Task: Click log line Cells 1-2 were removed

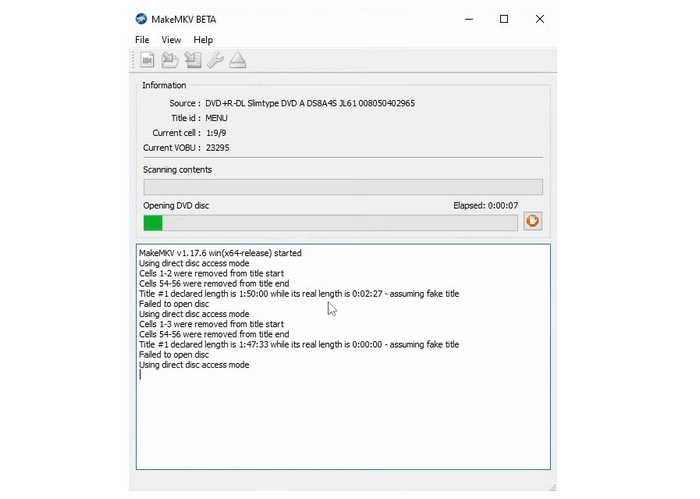Action: tap(211, 273)
